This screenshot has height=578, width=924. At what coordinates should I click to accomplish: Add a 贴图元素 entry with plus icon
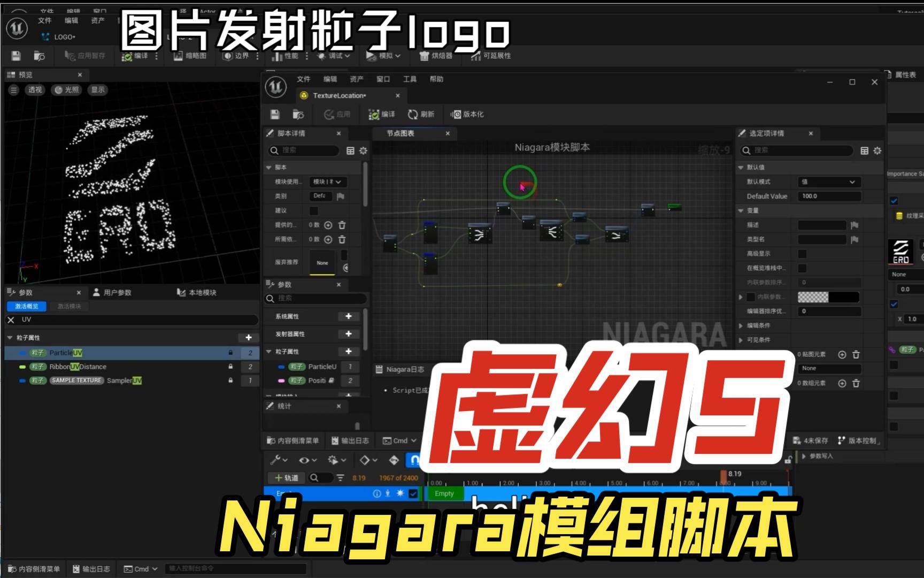[842, 354]
